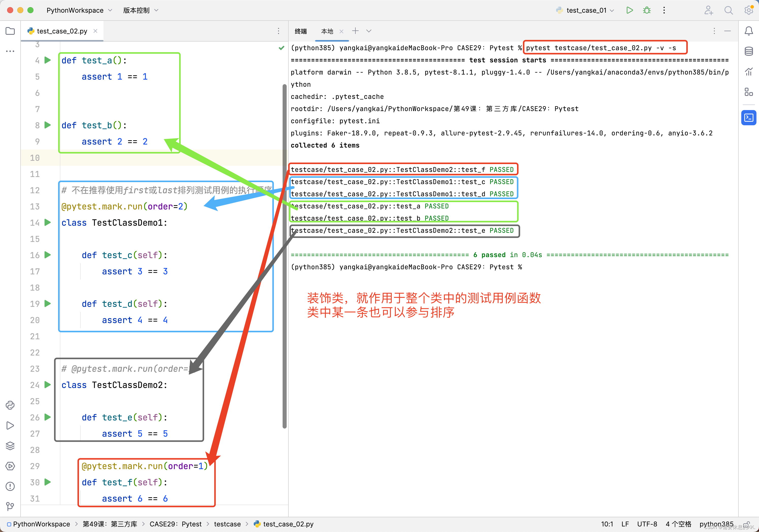Open terminal new session options chevron

[369, 31]
